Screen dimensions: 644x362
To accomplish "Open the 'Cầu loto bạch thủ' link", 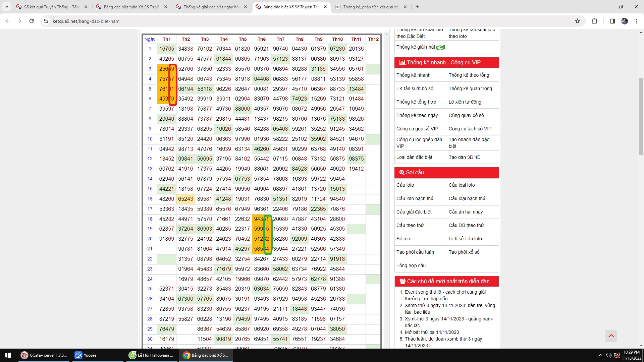I will pyautogui.click(x=415, y=198).
